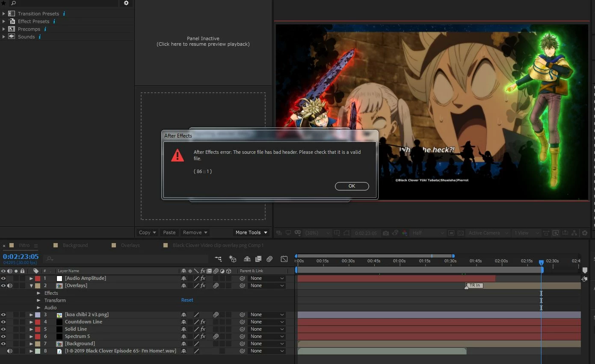Click OK in the After Effects error dialog
Viewport: 595px width, 364px height.
click(x=352, y=186)
